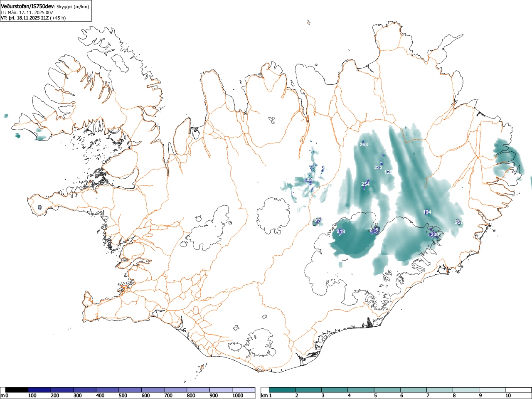Click the '700' tick on the metres legend
Viewport: 532px width, 399px height.
coord(168,396)
